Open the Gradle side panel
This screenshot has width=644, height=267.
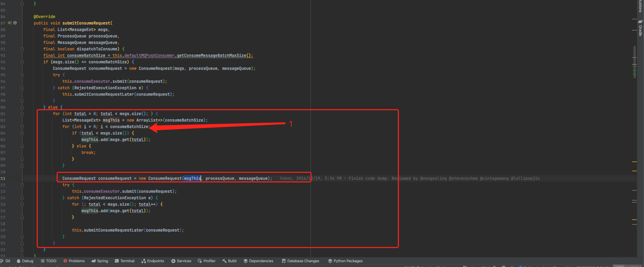(640, 28)
